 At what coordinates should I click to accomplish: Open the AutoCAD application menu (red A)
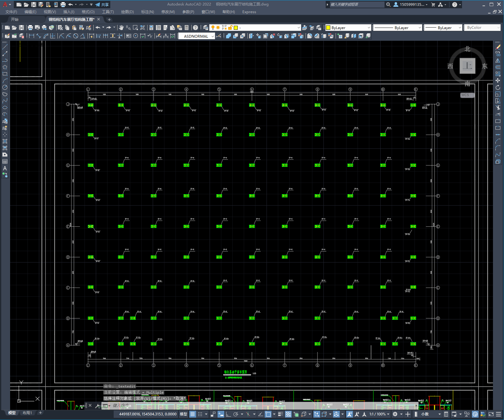(5, 4)
